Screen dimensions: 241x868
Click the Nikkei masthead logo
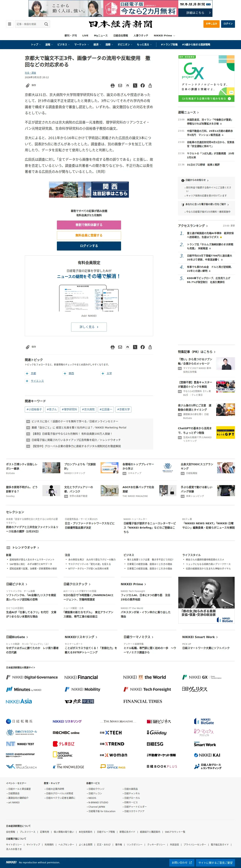(121, 24)
